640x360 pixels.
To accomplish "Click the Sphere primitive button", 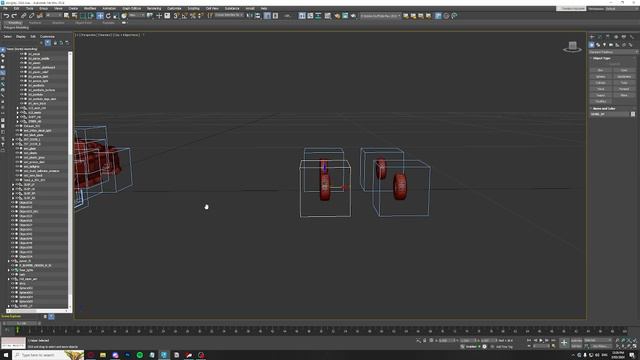I will (600, 76).
